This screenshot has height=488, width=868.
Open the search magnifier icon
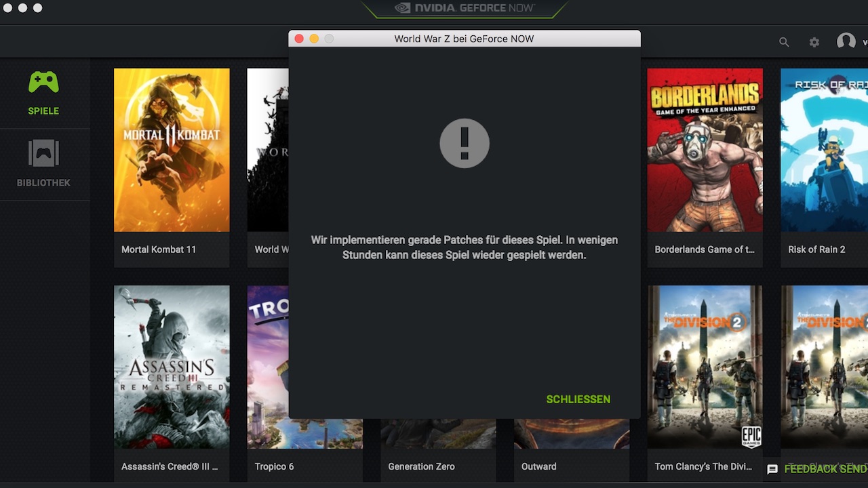[x=784, y=42]
